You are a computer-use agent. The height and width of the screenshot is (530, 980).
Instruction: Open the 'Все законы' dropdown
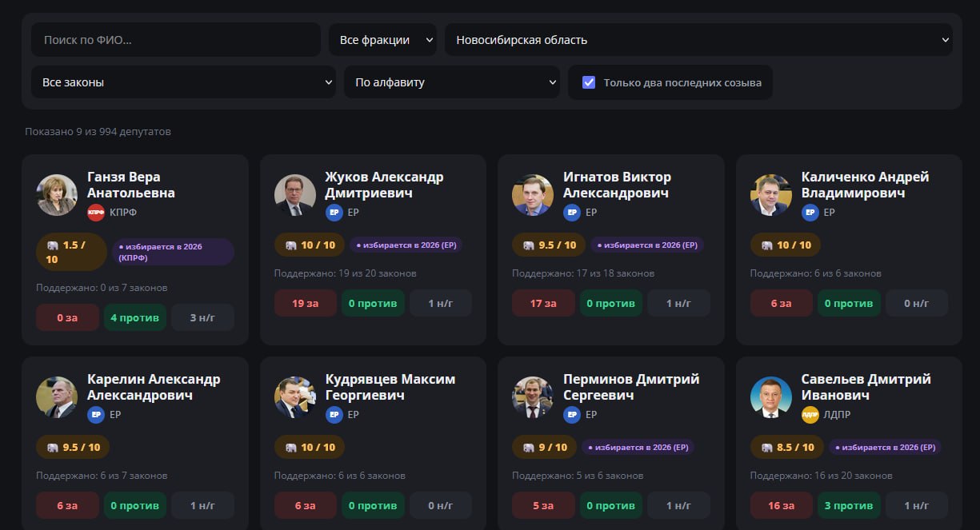183,82
